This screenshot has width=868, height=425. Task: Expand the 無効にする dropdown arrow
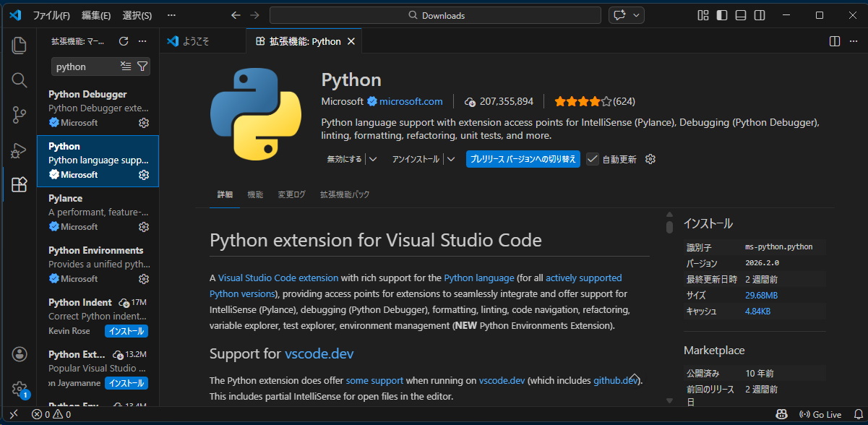[373, 159]
